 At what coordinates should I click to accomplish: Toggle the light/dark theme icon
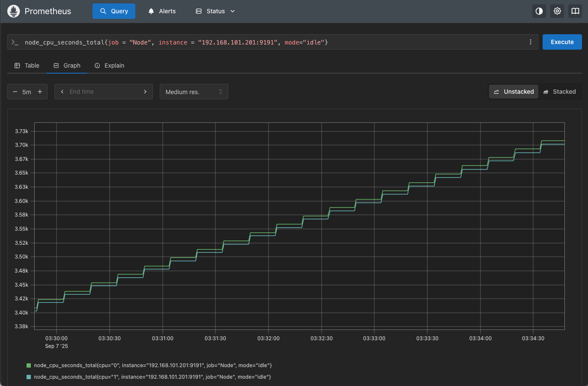(x=539, y=11)
